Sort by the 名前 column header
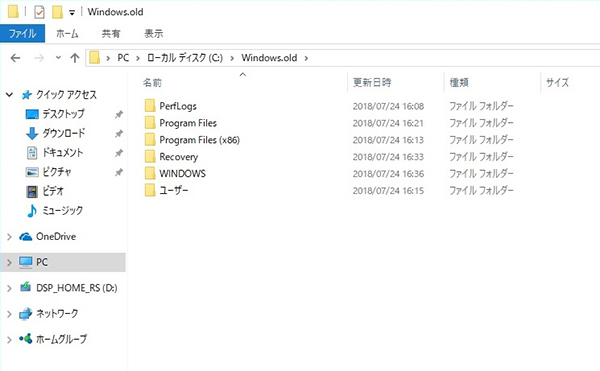 pos(152,82)
